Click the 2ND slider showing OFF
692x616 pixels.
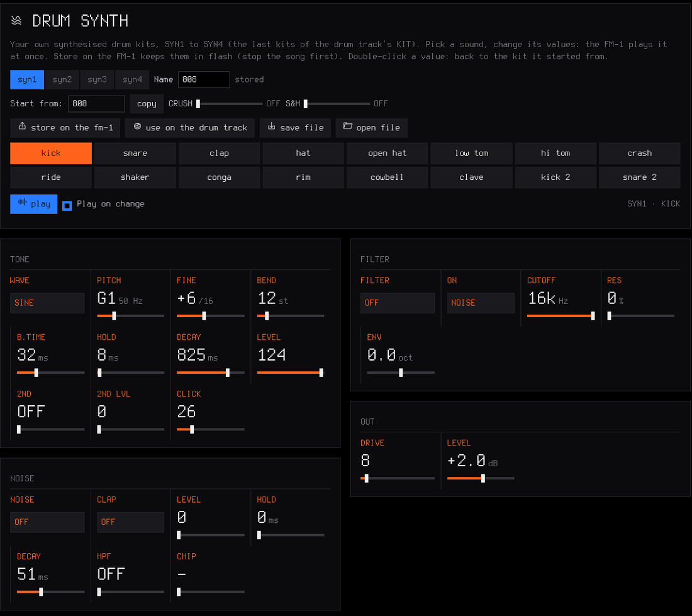pos(50,429)
